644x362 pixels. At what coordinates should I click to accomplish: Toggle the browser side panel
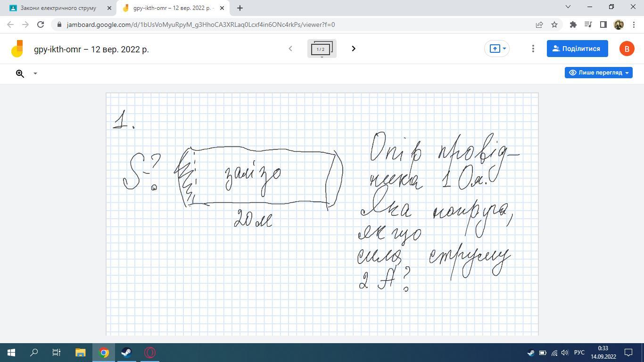click(603, 25)
